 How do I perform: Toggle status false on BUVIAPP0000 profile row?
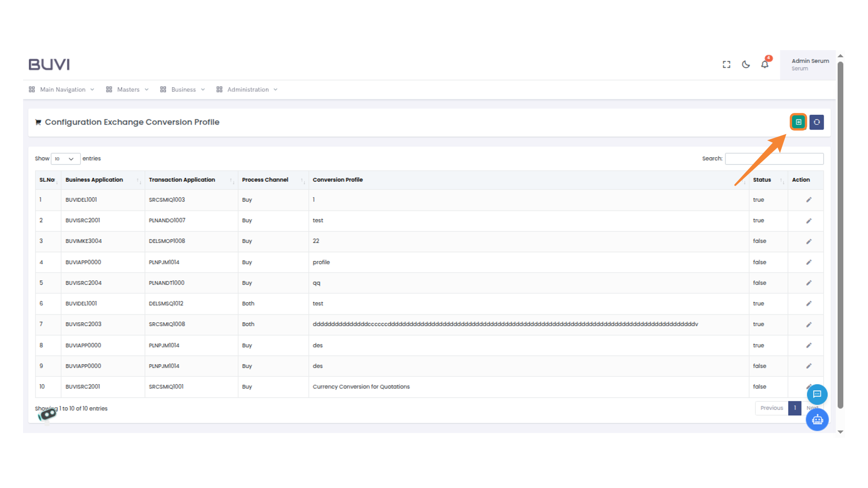click(x=760, y=262)
